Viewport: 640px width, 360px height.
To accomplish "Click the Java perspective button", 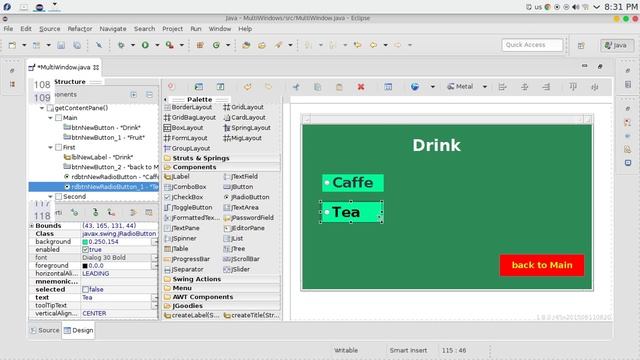I will [x=616, y=45].
